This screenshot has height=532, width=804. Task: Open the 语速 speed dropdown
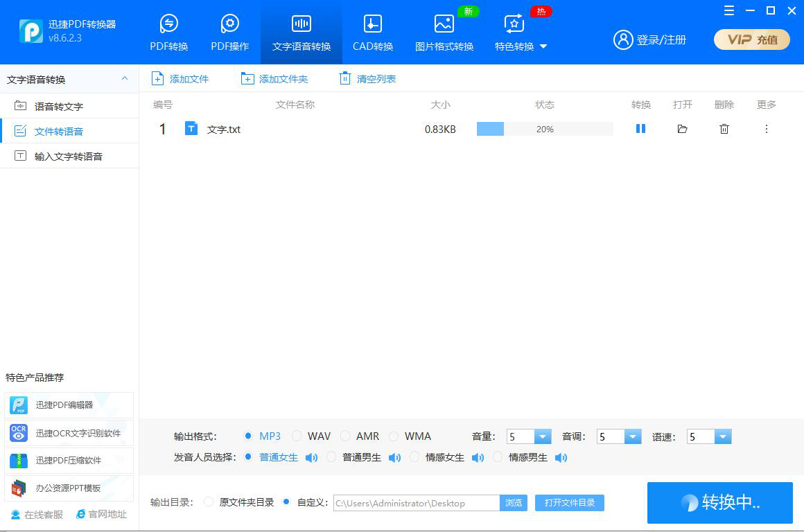(723, 436)
